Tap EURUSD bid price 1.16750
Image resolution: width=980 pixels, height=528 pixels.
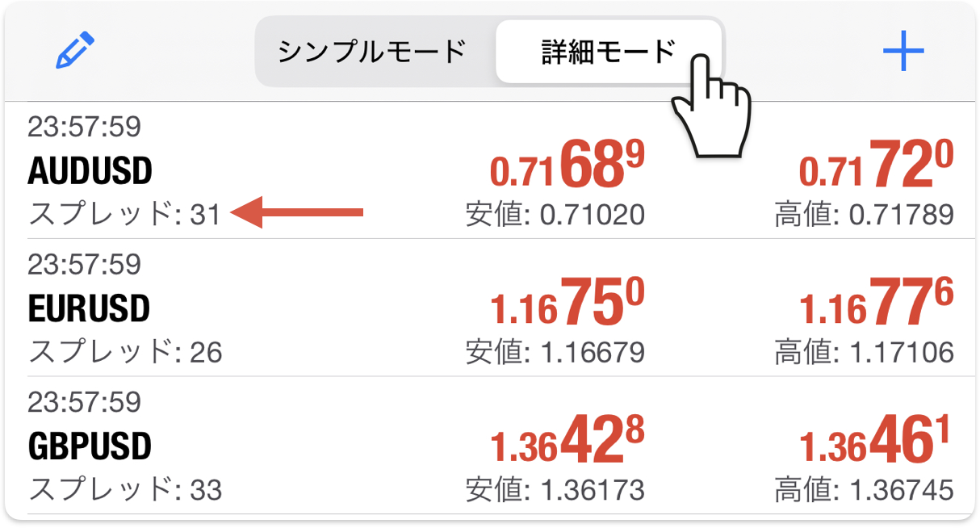tap(567, 304)
